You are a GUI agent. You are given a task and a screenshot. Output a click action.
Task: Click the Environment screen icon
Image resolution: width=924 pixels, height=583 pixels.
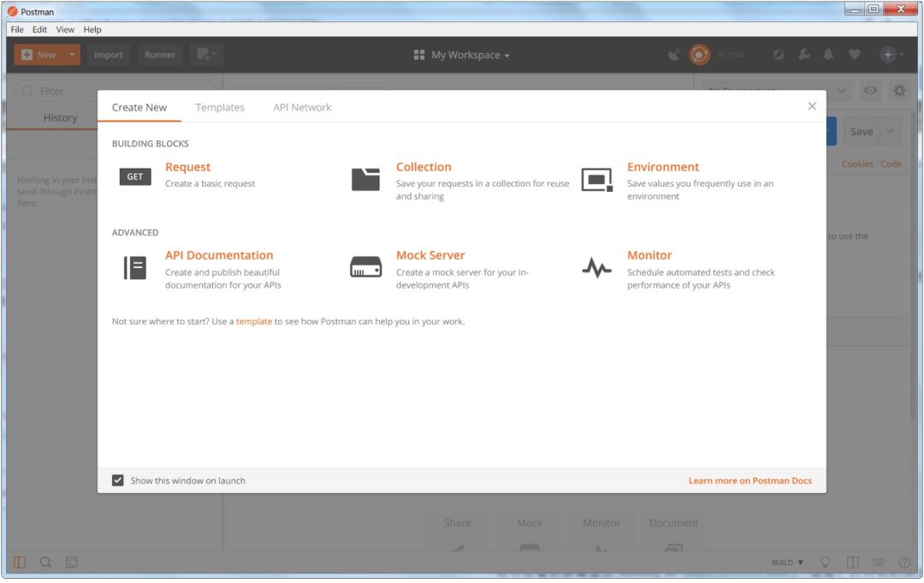tap(597, 180)
